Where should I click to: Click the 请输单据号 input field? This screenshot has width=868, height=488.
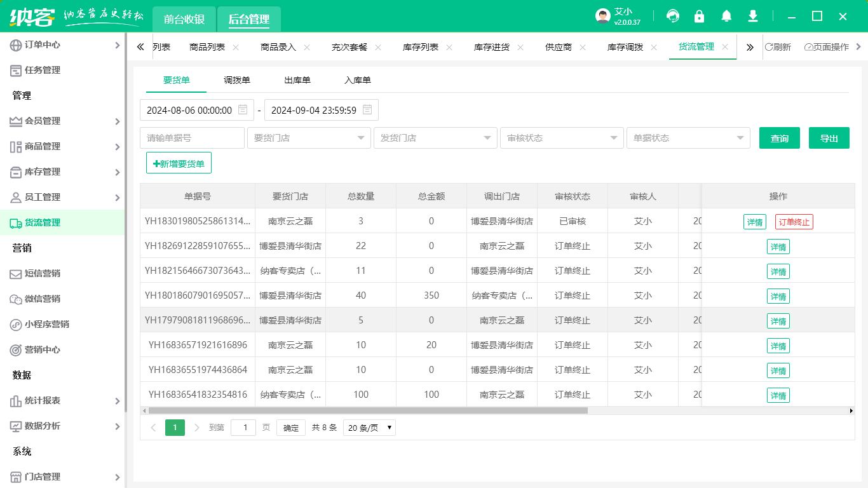(192, 138)
